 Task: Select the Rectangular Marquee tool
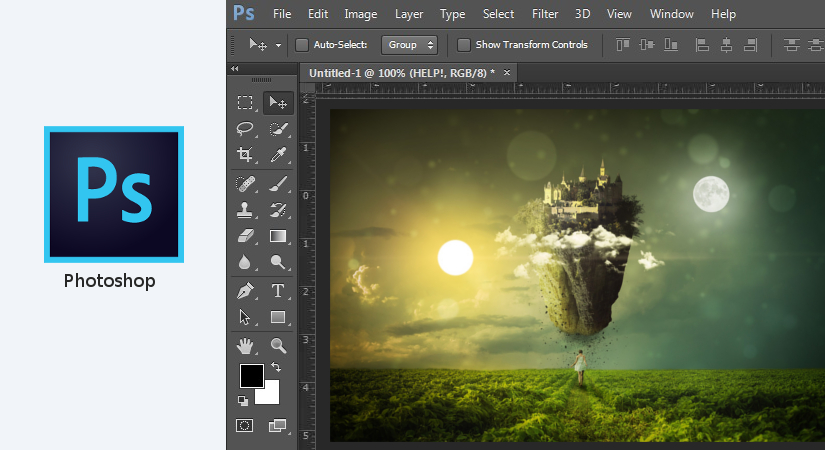(x=245, y=102)
